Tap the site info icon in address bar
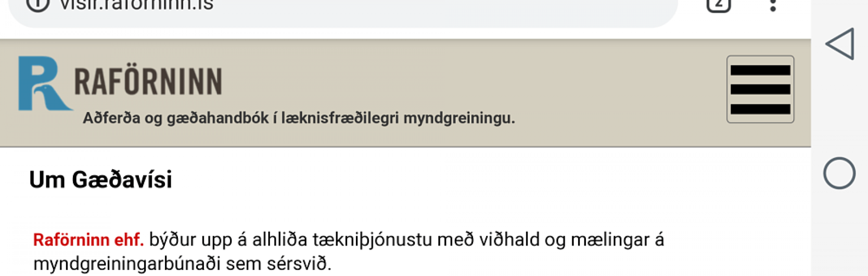The width and height of the screenshot is (868, 276). click(x=38, y=4)
